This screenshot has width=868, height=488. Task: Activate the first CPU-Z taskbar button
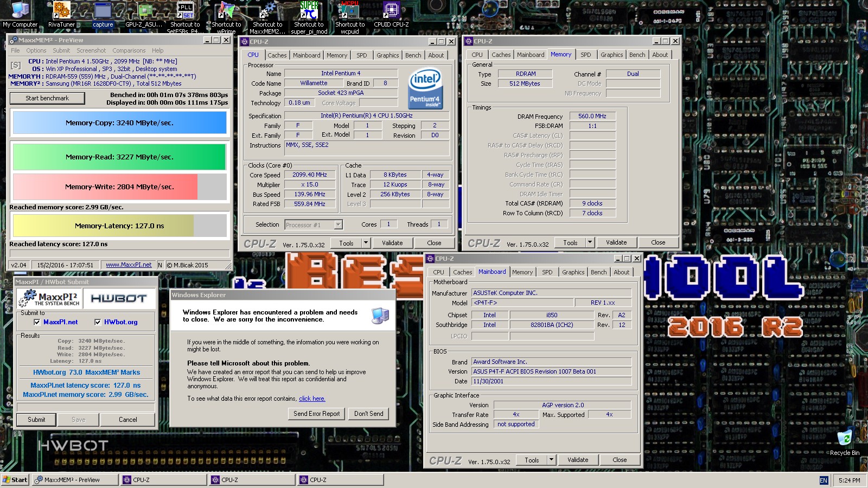(x=163, y=480)
